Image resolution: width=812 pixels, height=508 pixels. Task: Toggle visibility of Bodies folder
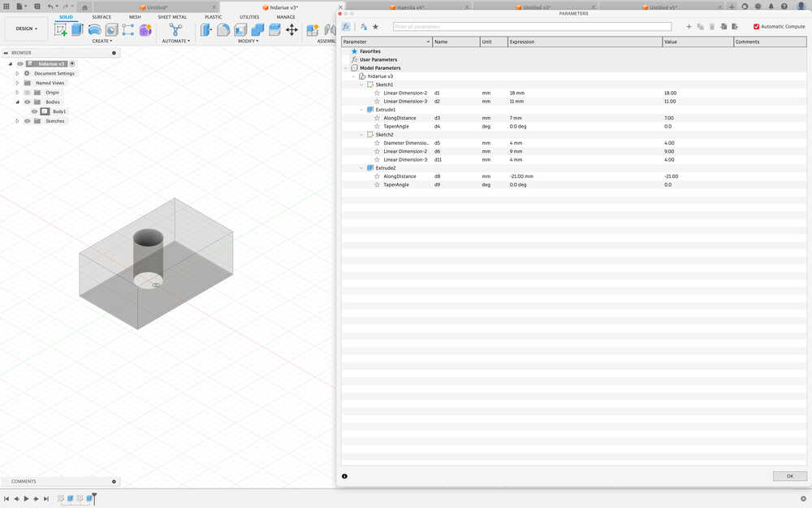pos(28,102)
